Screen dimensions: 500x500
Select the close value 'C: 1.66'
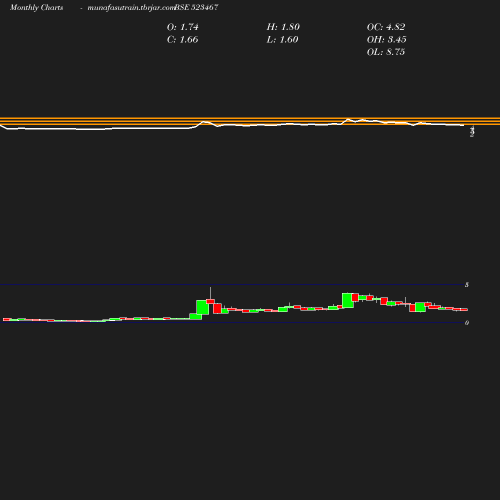coord(183,40)
